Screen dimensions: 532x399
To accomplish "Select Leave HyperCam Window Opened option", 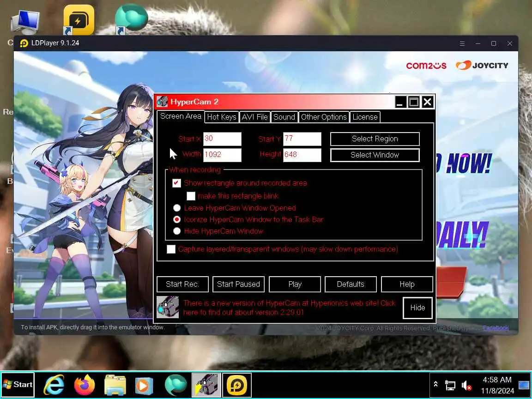I will 177,208.
